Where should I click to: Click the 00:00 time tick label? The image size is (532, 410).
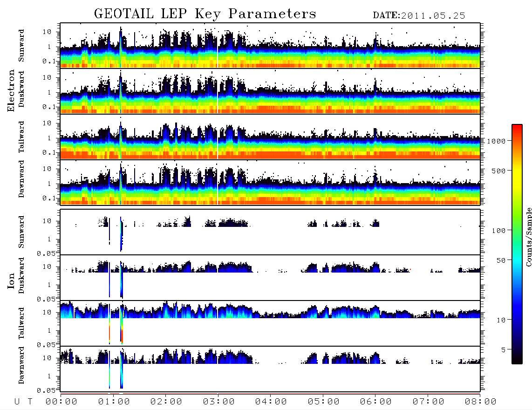coord(61,402)
